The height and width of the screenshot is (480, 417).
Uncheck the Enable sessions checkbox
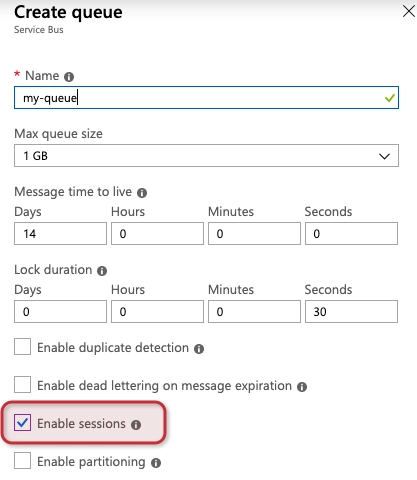(22, 423)
